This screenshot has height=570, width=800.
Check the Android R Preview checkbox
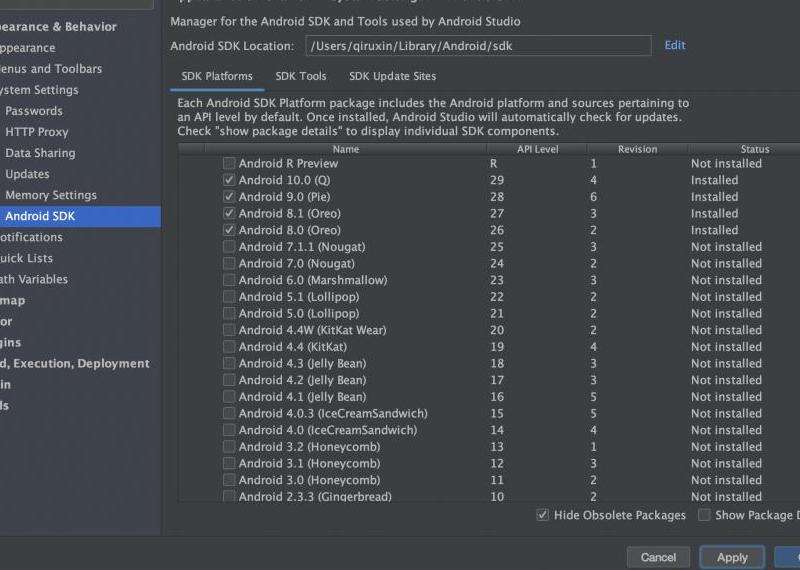click(229, 163)
